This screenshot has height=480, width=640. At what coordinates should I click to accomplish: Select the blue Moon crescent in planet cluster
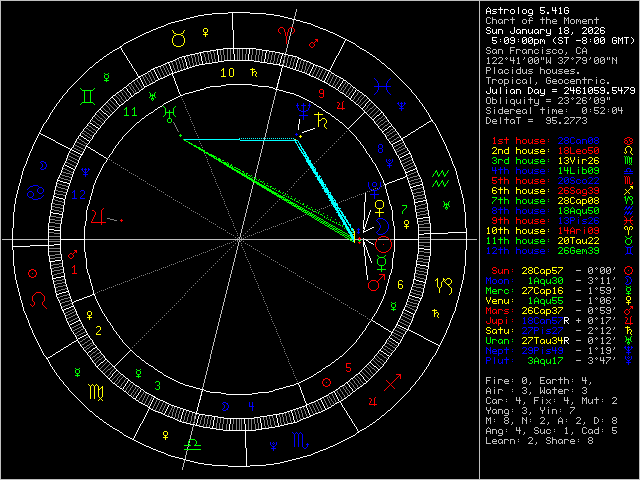tap(382, 227)
